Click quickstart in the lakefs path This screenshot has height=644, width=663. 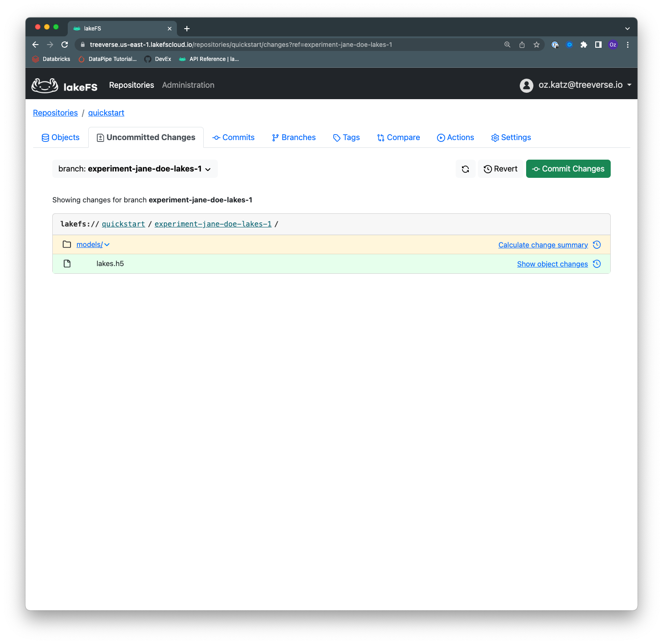[123, 224]
